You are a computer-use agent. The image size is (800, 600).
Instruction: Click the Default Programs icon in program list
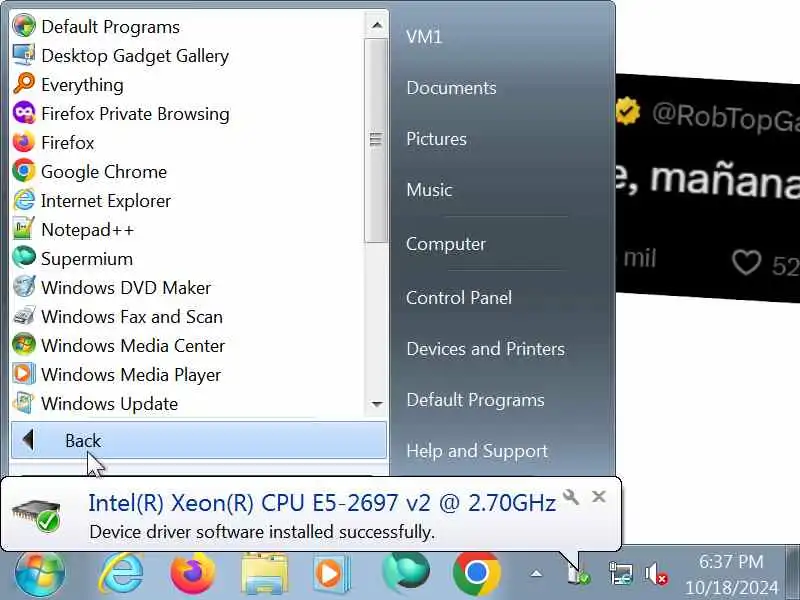point(23,26)
